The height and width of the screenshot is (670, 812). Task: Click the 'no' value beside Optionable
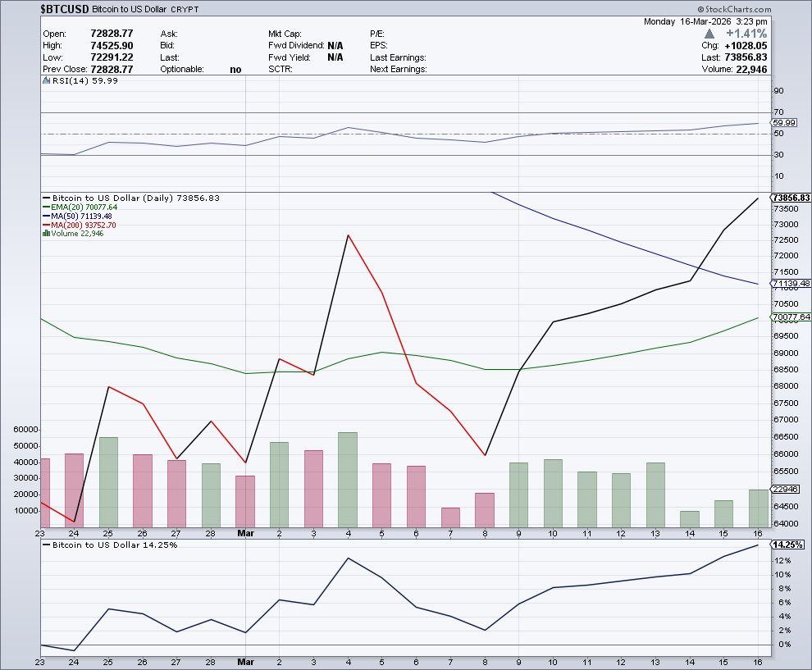pos(235,70)
